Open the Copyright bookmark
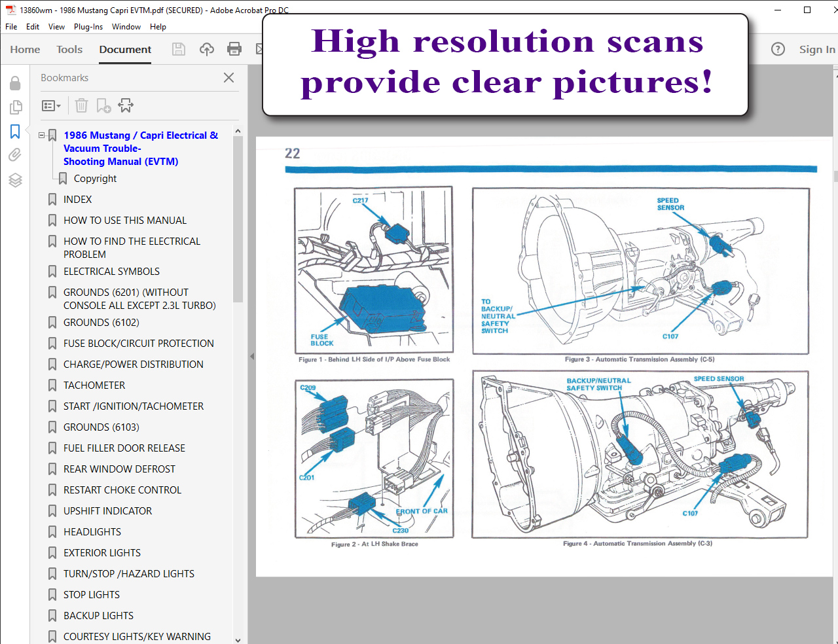This screenshot has width=838, height=644. point(95,179)
